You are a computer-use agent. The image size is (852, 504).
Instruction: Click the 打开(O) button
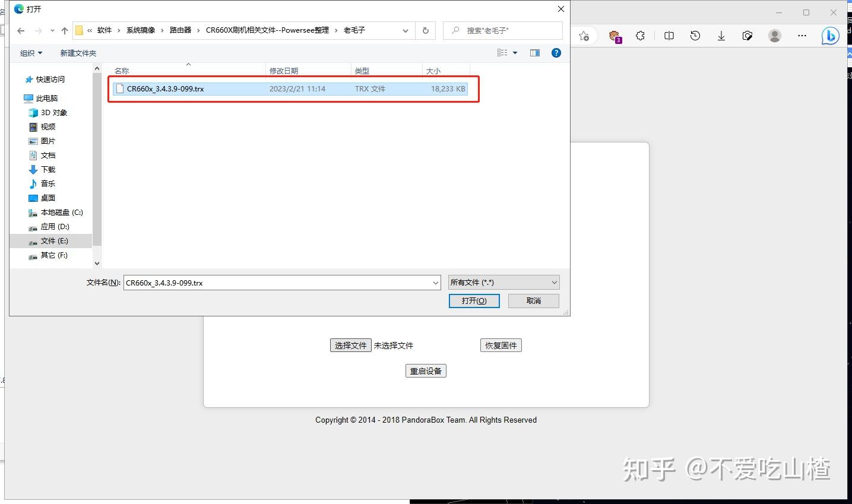(x=474, y=300)
